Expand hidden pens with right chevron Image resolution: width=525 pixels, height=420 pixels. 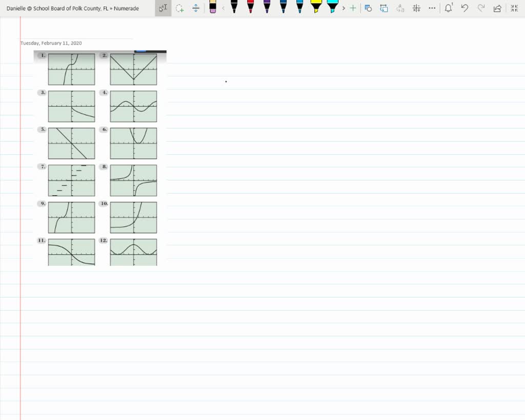point(343,8)
